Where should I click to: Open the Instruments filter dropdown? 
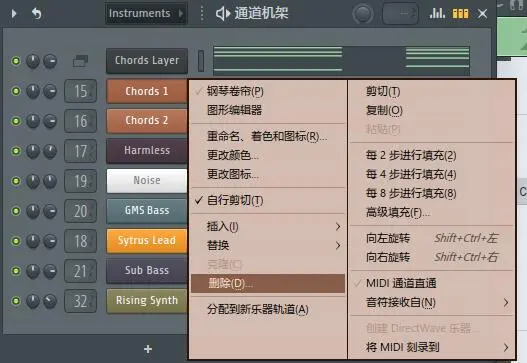coord(146,13)
